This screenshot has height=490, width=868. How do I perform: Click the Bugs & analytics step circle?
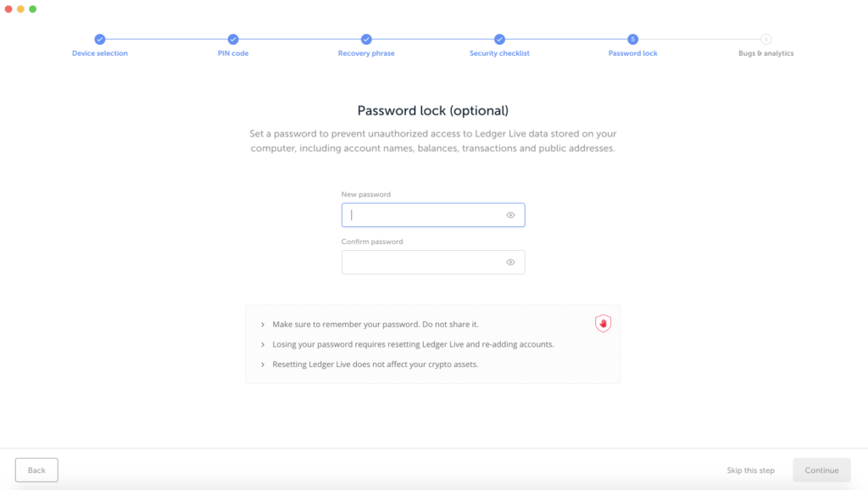point(766,39)
